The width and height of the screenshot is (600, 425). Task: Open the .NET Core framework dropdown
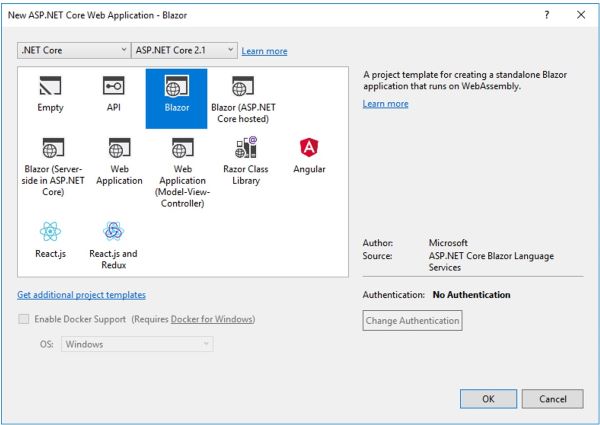point(74,50)
